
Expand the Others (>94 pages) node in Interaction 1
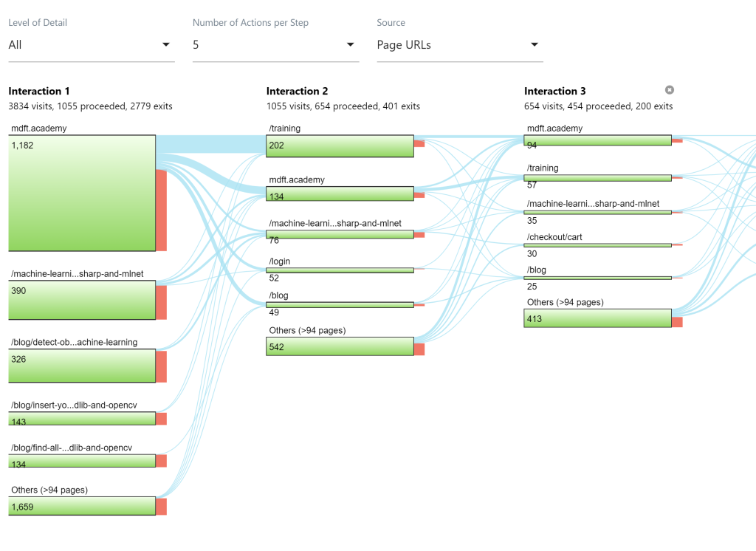(x=81, y=505)
